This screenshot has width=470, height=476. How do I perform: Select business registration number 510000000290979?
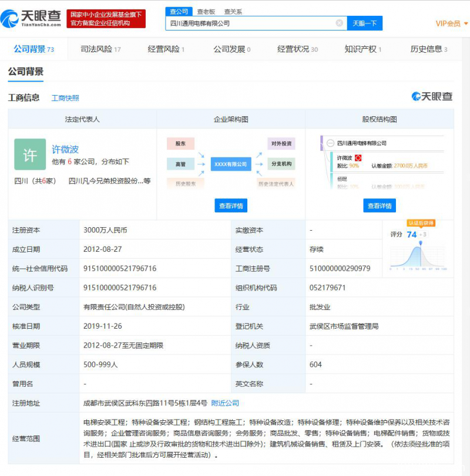(x=340, y=268)
